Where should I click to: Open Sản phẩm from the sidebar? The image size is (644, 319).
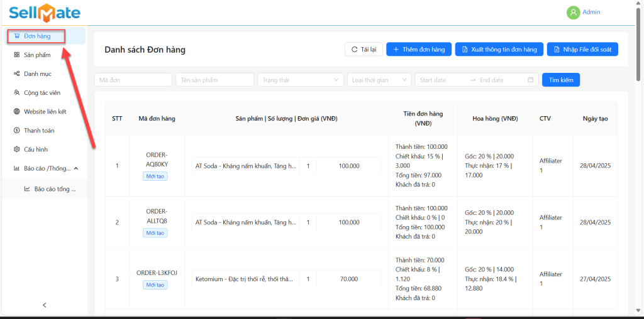pos(37,55)
